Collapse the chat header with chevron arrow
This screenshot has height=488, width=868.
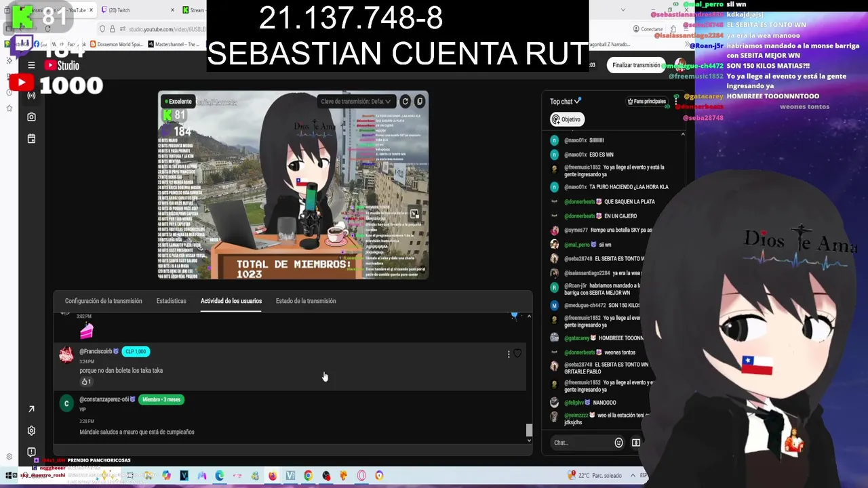pos(683,135)
